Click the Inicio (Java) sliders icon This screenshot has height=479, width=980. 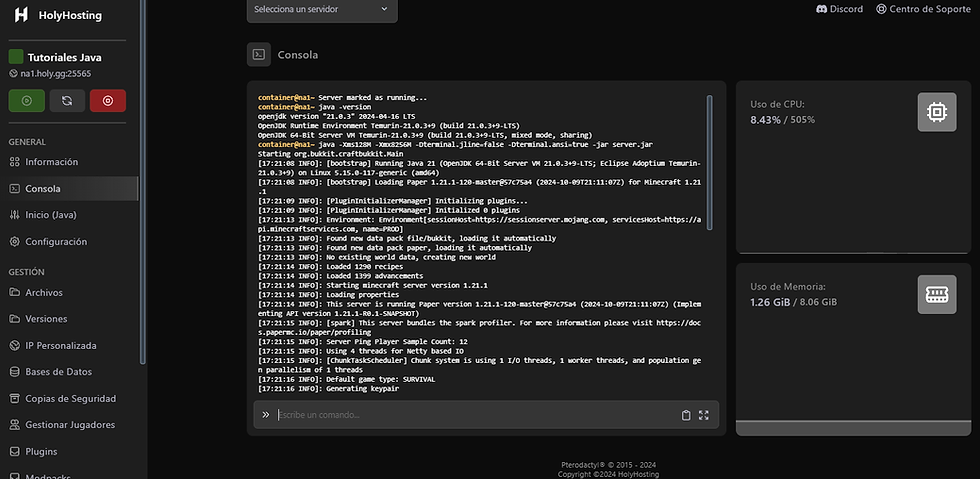pos(14,214)
